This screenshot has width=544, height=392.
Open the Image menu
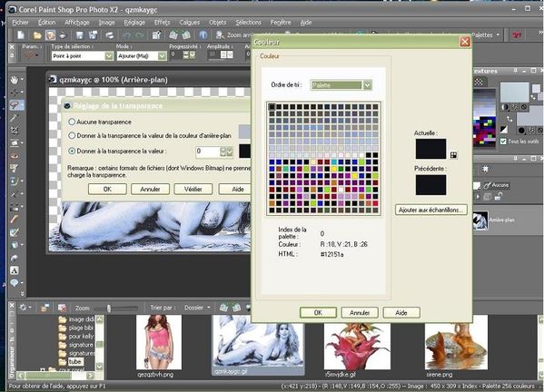tap(106, 22)
